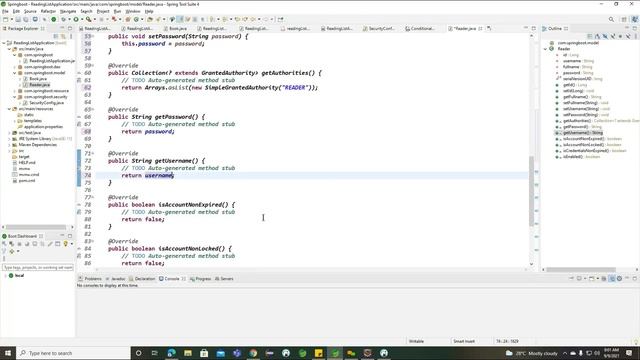Collapse the Reader class in Outline

point(546,49)
